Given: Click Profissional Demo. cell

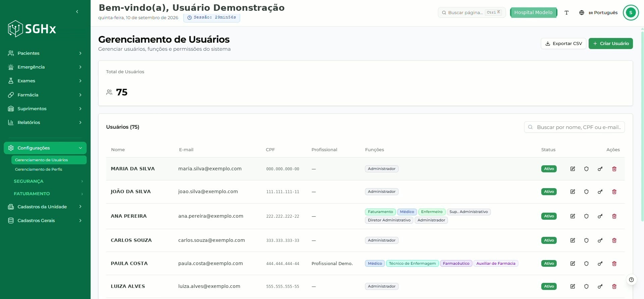Looking at the screenshot, I should pos(332,263).
